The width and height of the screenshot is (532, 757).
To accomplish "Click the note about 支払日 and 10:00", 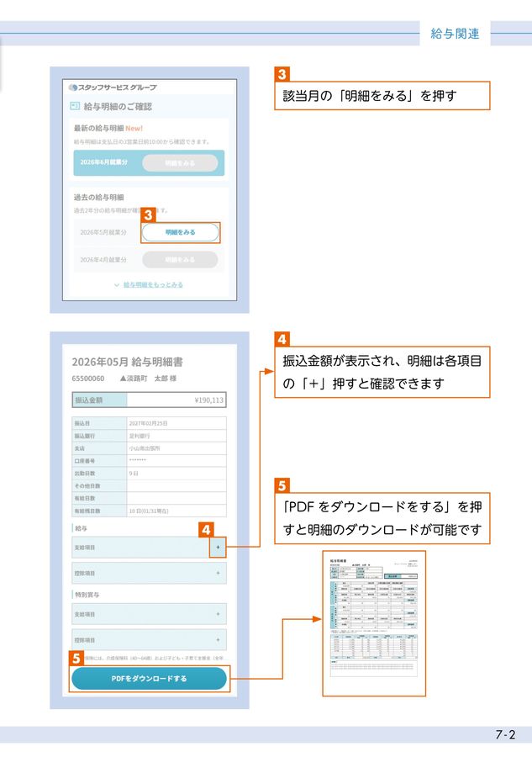I will coord(142,142).
